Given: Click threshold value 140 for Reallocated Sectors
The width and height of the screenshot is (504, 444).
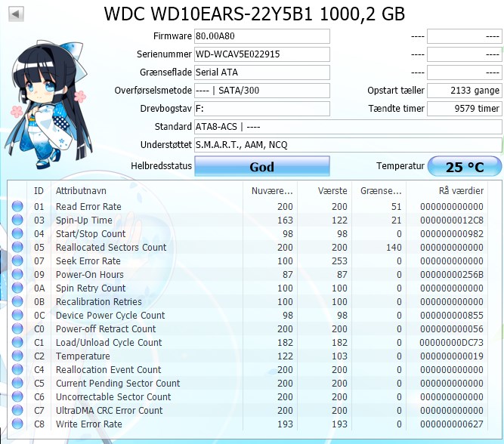Looking at the screenshot, I should pyautogui.click(x=394, y=247).
